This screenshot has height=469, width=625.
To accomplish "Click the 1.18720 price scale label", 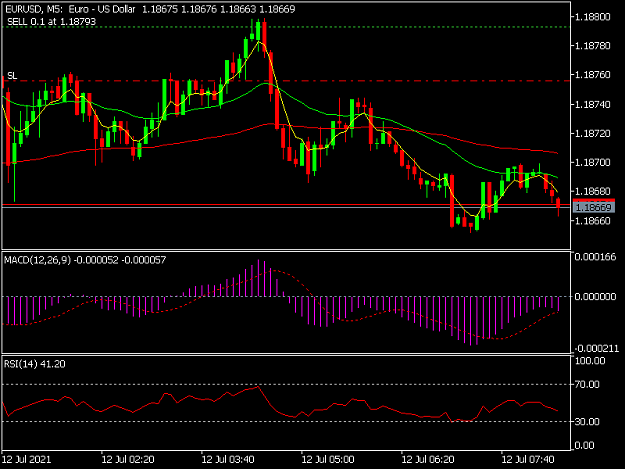I will pos(593,133).
